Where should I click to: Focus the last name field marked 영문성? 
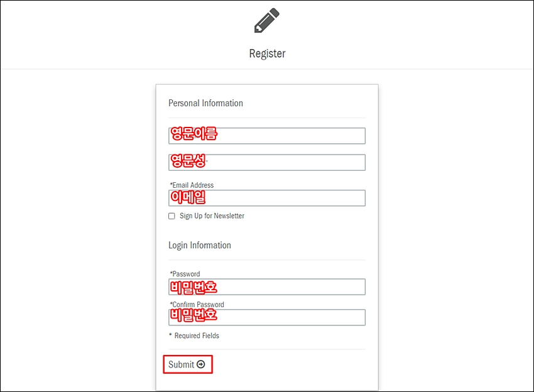[267, 163]
